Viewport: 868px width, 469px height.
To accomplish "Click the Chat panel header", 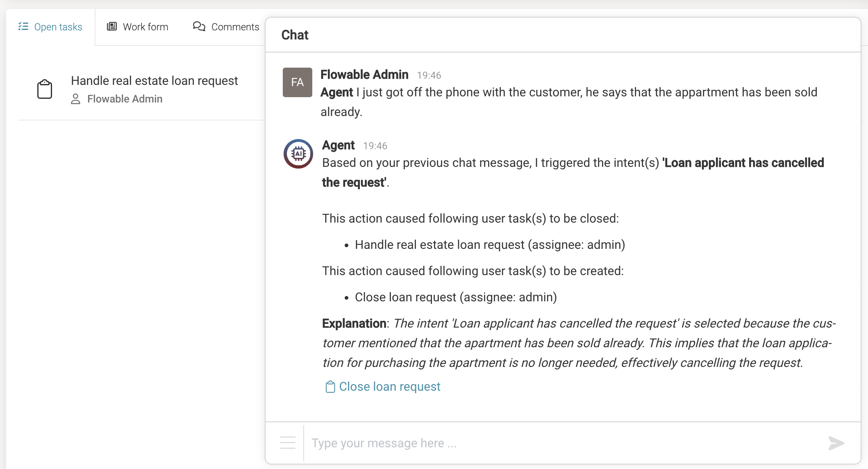I will (294, 35).
